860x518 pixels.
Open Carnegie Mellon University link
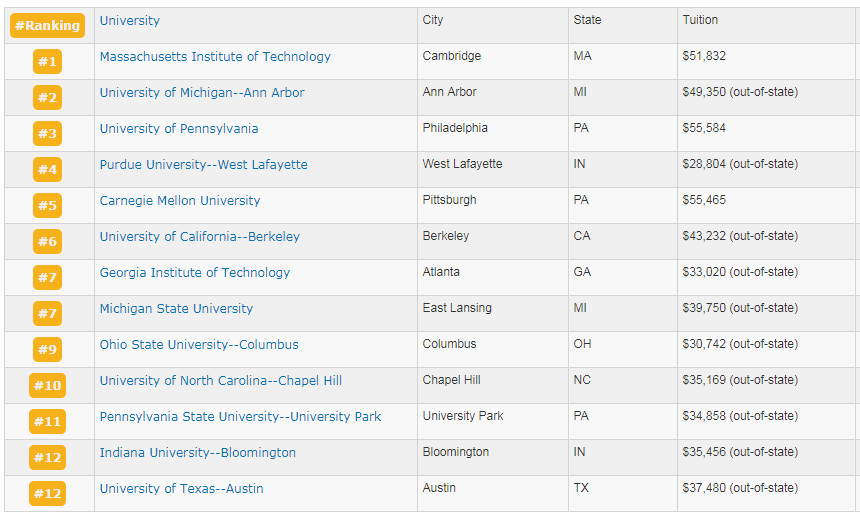180,201
